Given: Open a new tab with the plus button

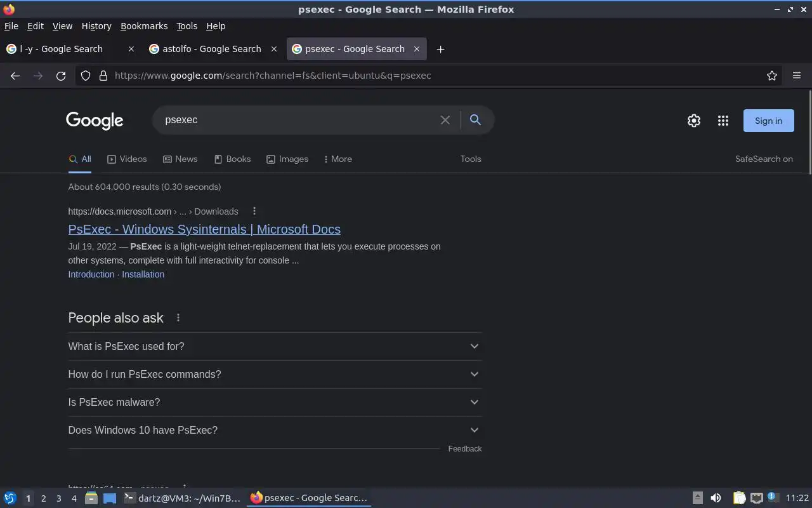Looking at the screenshot, I should click(440, 49).
